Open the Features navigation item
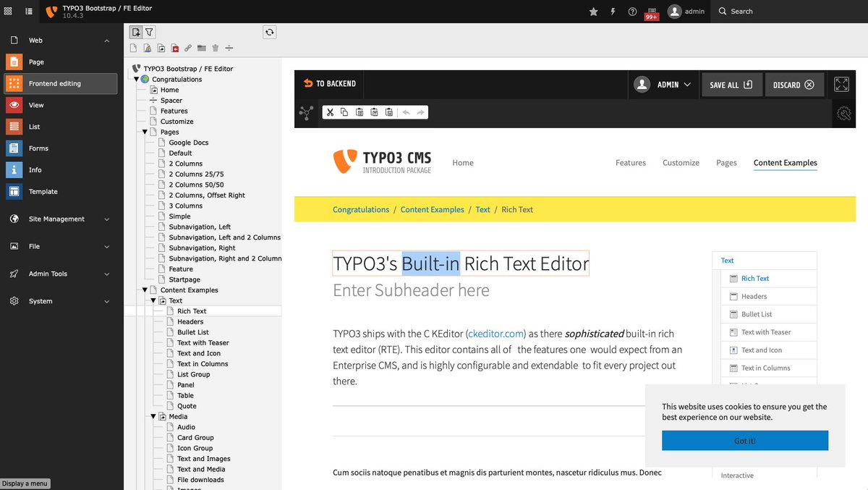Image resolution: width=868 pixels, height=490 pixels. [631, 163]
